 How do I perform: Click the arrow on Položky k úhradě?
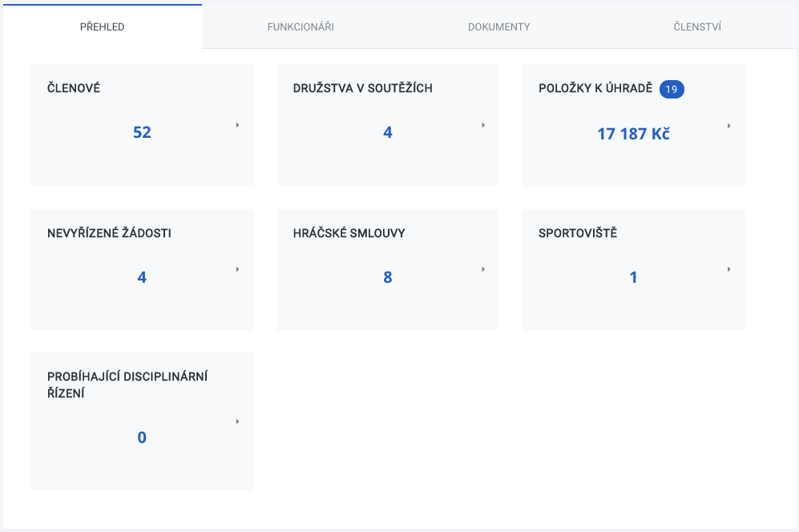pos(728,125)
